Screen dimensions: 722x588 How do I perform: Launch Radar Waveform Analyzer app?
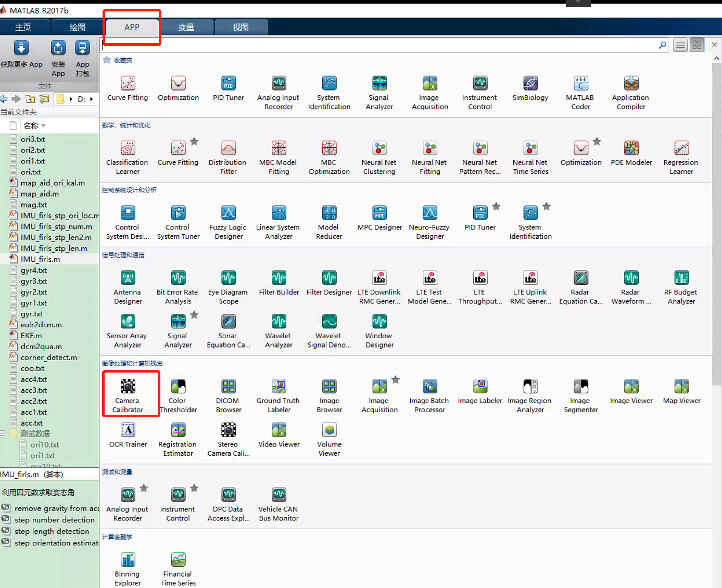coord(631,287)
